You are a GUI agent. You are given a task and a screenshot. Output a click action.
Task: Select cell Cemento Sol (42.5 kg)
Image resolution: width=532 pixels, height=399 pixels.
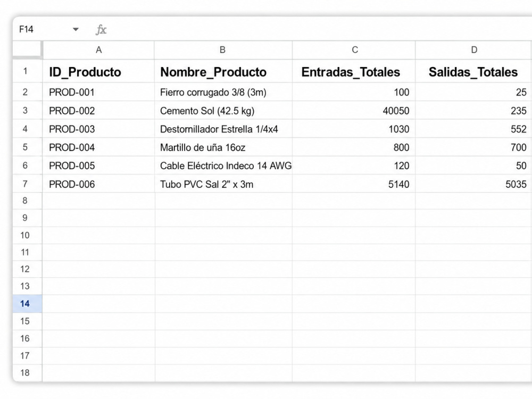click(x=223, y=110)
